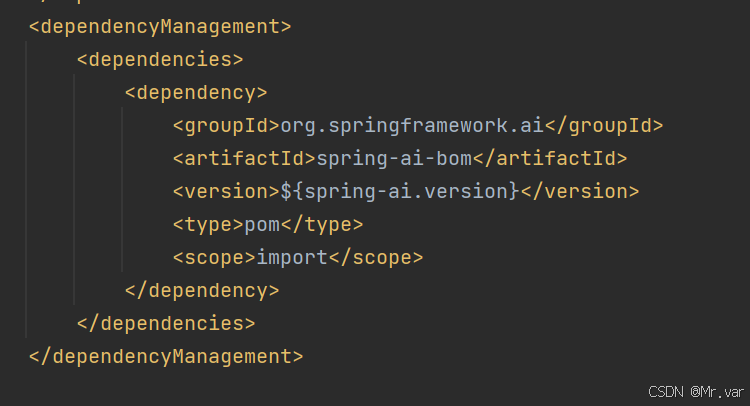This screenshot has height=406, width=750.
Task: Click the opening scope tag
Action: click(214, 258)
